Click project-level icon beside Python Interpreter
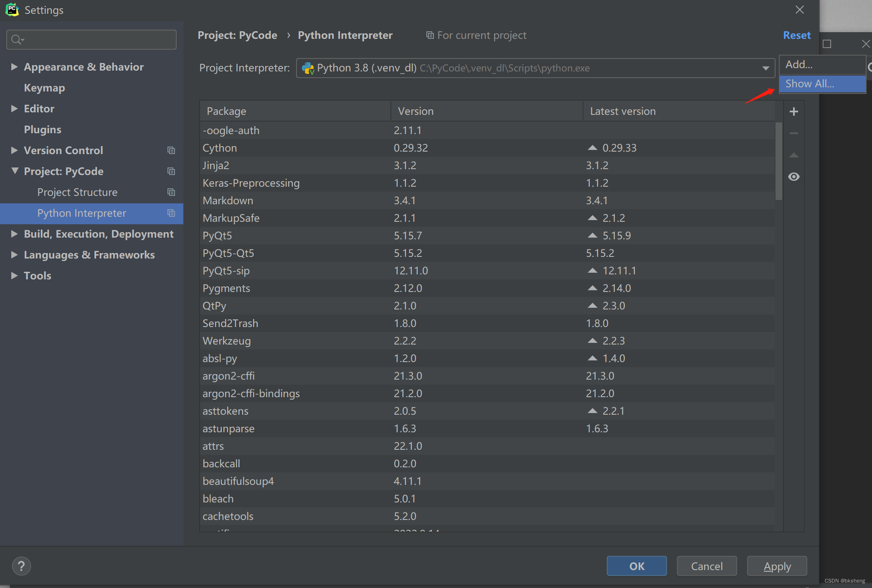Viewport: 872px width, 588px height. 171,213
